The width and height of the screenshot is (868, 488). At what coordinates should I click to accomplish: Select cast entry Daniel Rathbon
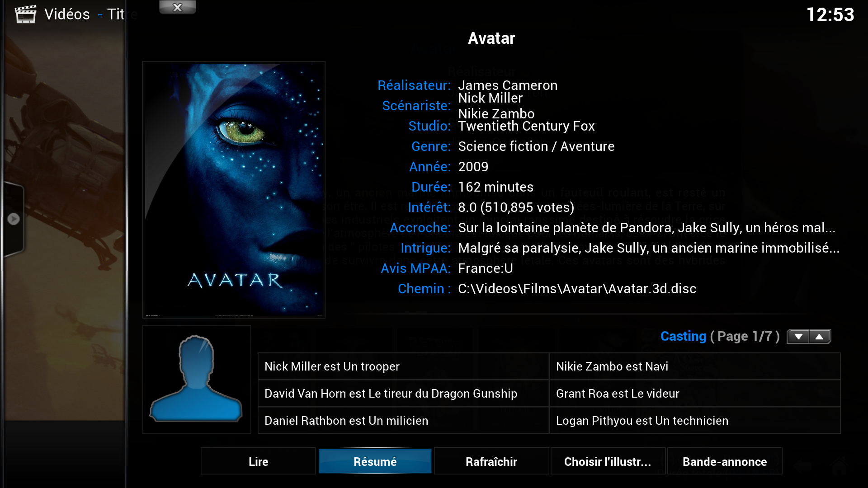pyautogui.click(x=403, y=421)
